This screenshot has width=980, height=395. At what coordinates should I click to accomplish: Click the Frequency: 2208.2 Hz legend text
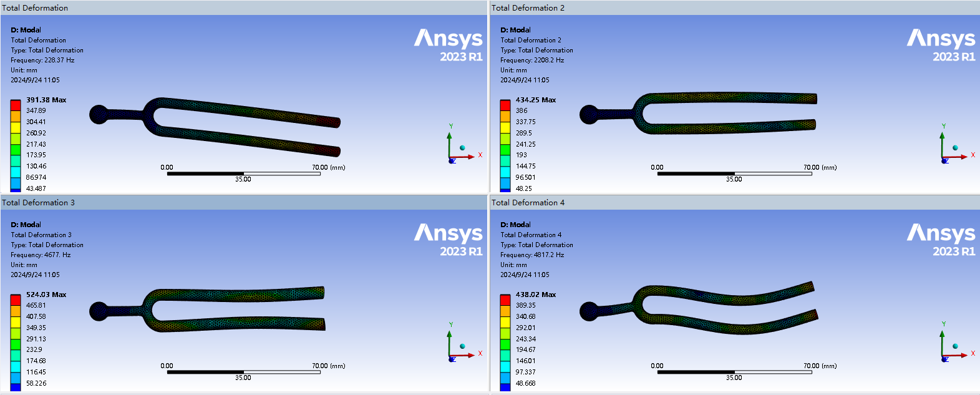click(531, 60)
